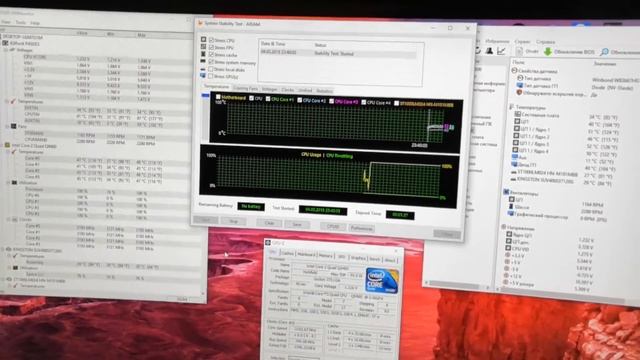Click the Close button in Stability Test

tap(447, 234)
